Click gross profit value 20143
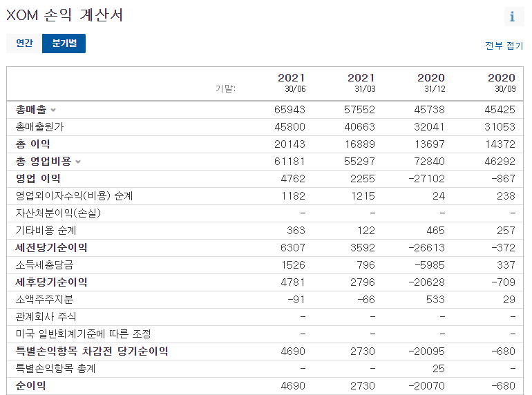Screen dimensions: 532x395 point(289,144)
